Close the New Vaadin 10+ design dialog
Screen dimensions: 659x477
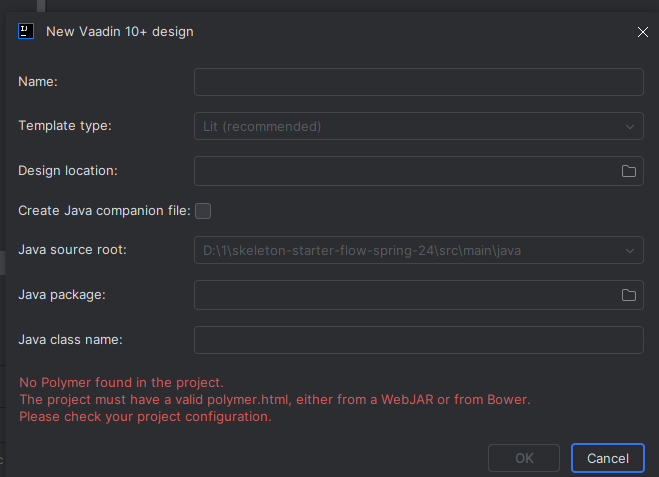pos(642,32)
